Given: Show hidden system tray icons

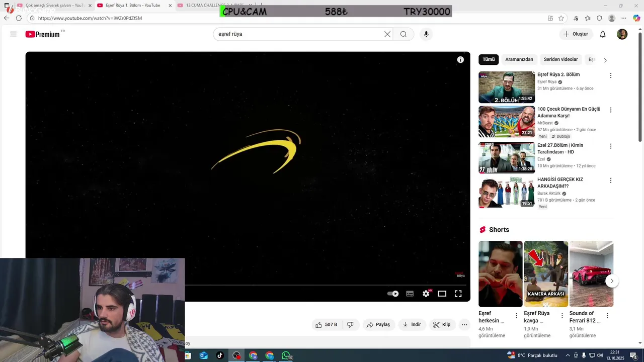Looking at the screenshot, I should tap(568, 355).
